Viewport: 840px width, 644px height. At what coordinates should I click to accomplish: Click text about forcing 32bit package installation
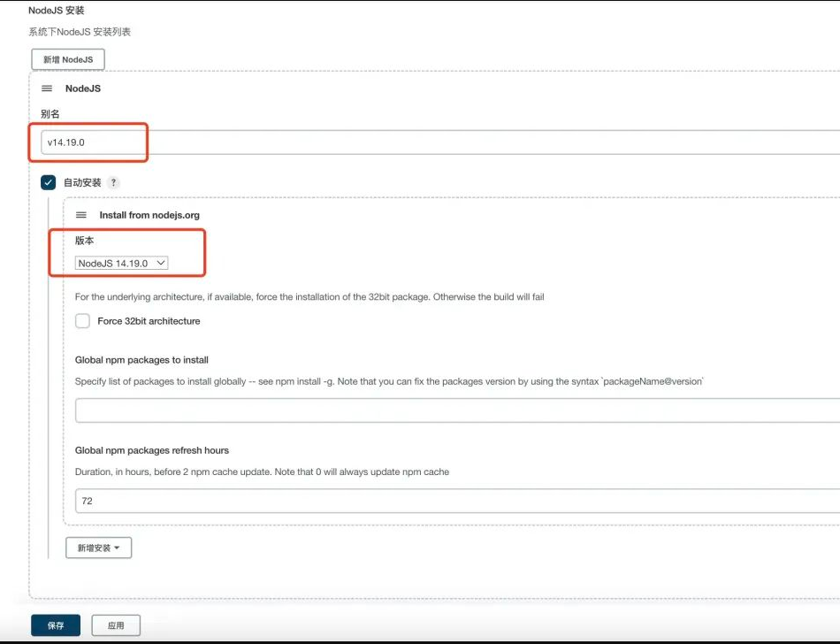(309, 297)
